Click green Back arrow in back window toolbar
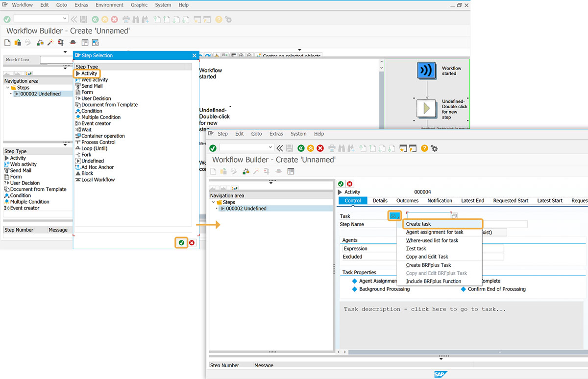The height and width of the screenshot is (379, 588). (95, 19)
